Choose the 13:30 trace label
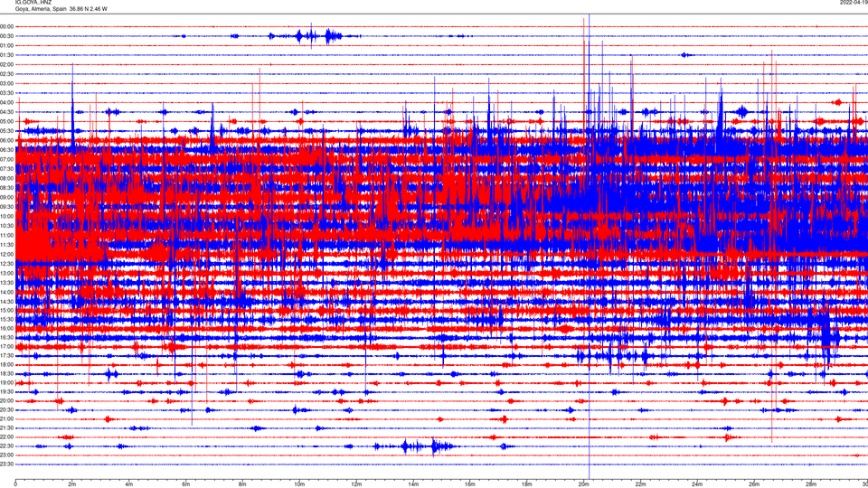This screenshot has width=868, height=488. pos(6,283)
